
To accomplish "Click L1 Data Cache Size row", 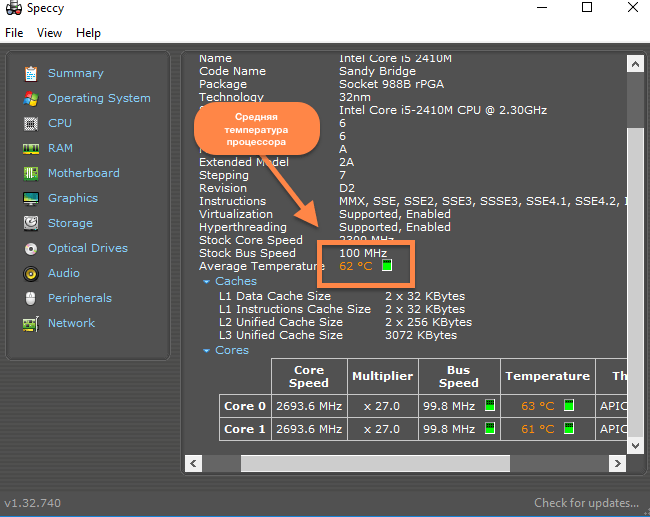I will [342, 296].
